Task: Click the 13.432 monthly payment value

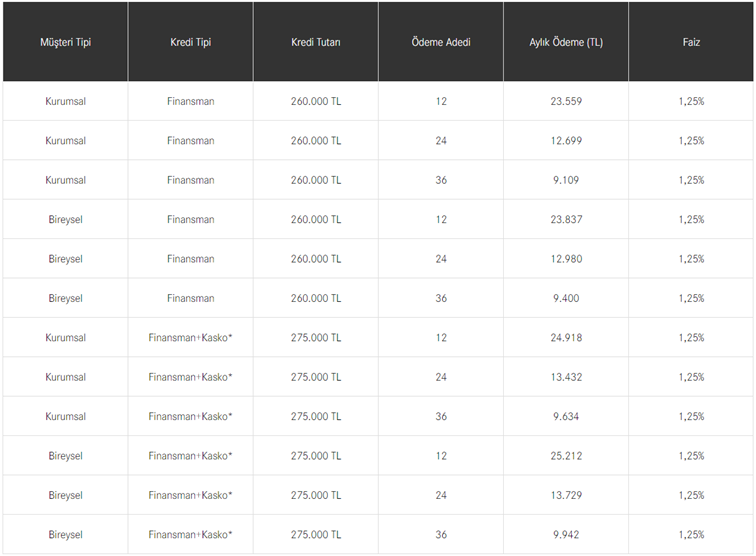Action: tap(566, 377)
